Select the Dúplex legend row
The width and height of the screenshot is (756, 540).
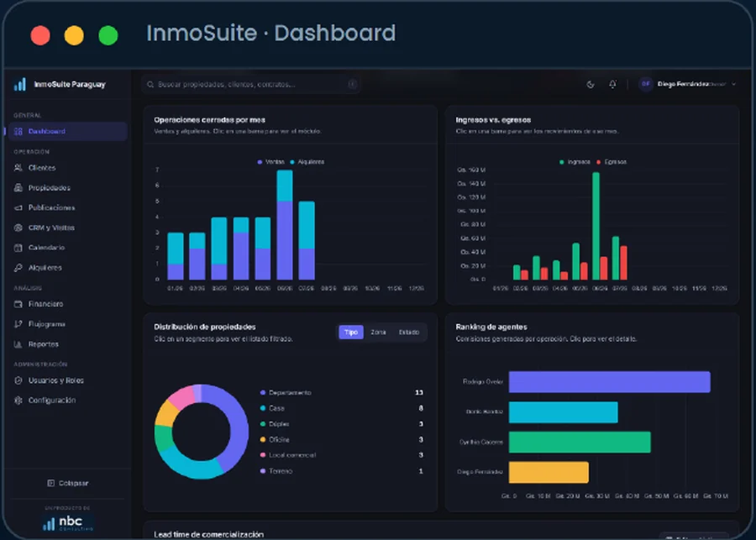pyautogui.click(x=342, y=424)
